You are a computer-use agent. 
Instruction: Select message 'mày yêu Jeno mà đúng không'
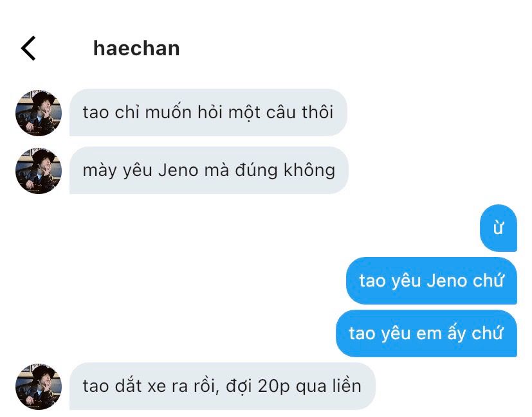point(208,170)
